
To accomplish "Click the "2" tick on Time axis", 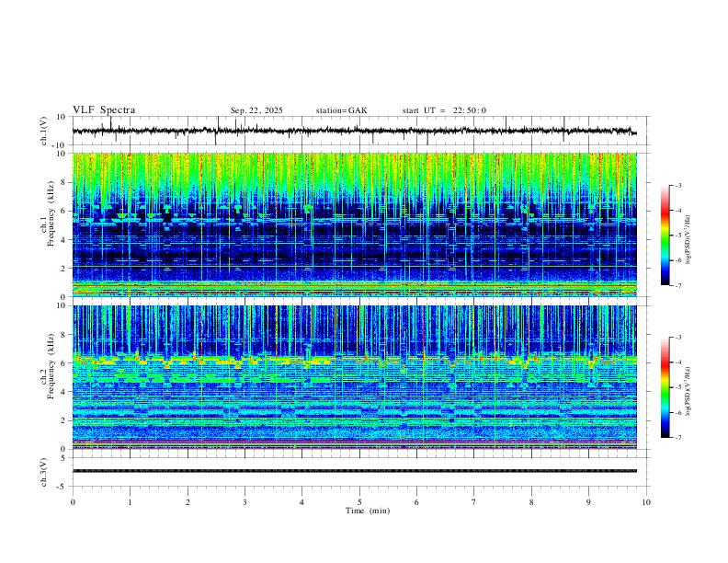I will [x=188, y=502].
